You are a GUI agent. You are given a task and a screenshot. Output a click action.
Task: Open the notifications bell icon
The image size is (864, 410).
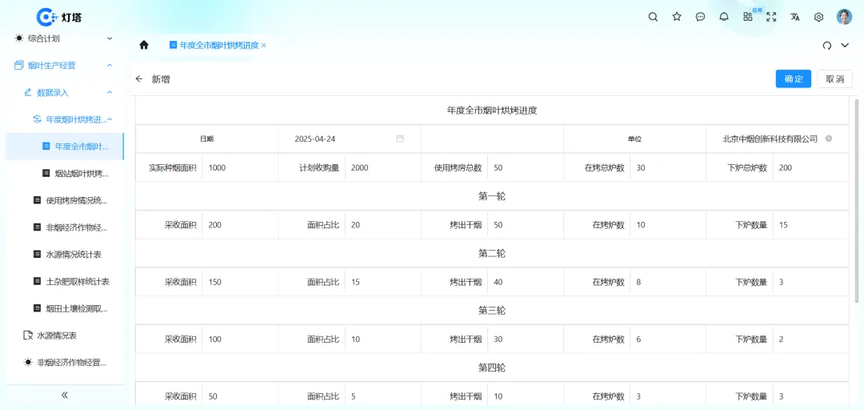724,17
